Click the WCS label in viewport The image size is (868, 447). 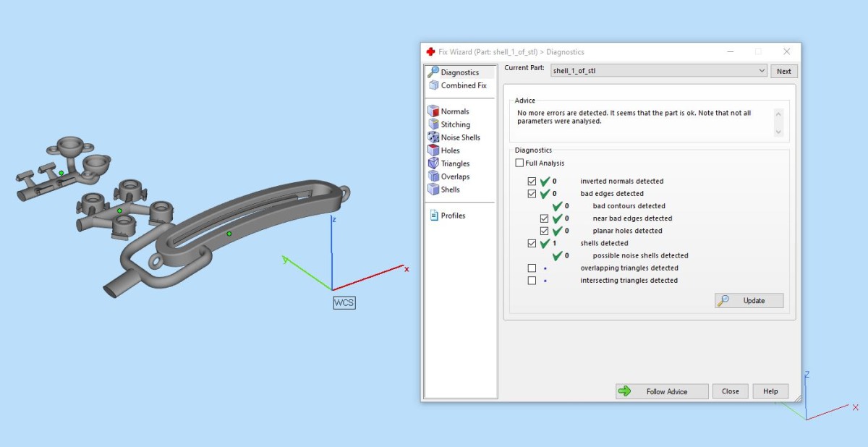click(x=344, y=302)
